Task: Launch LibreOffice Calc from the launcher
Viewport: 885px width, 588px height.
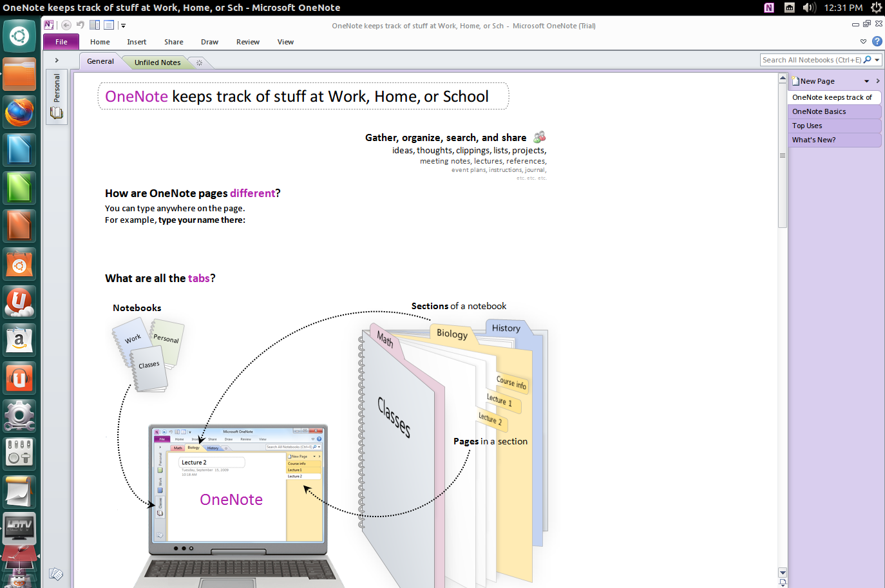Action: 19,188
